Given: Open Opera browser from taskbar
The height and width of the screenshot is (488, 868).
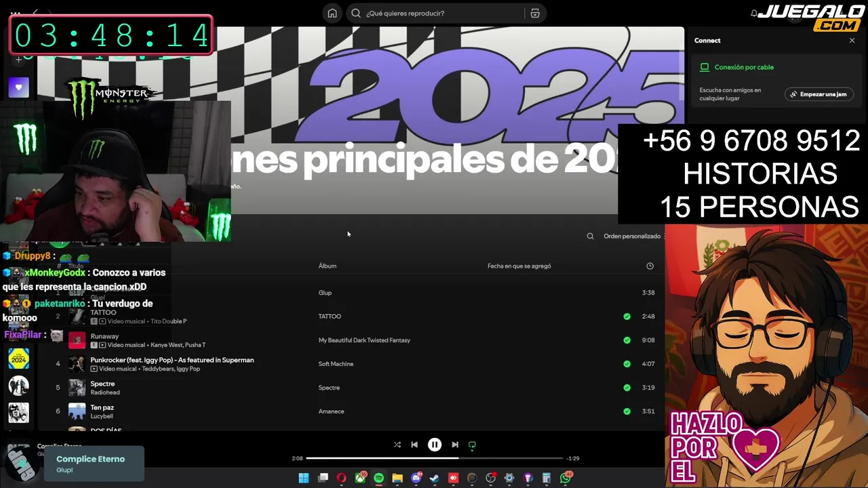Looking at the screenshot, I should [341, 478].
